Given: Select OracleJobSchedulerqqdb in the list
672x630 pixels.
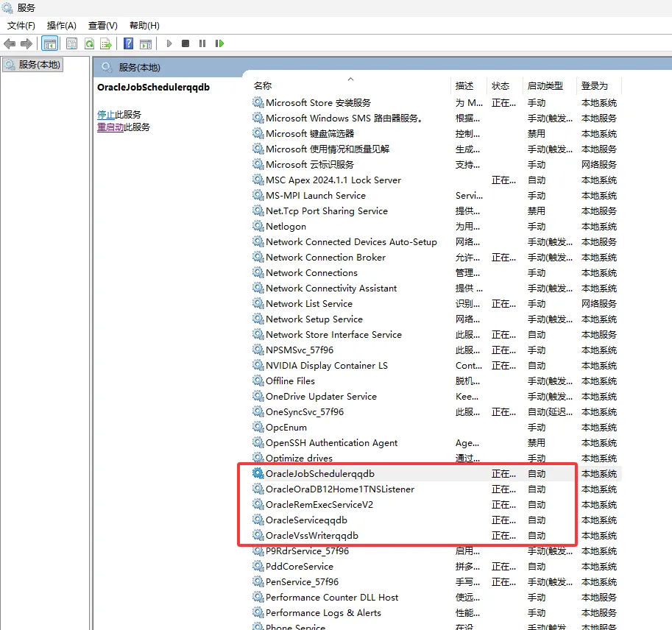Looking at the screenshot, I should coord(435,473).
